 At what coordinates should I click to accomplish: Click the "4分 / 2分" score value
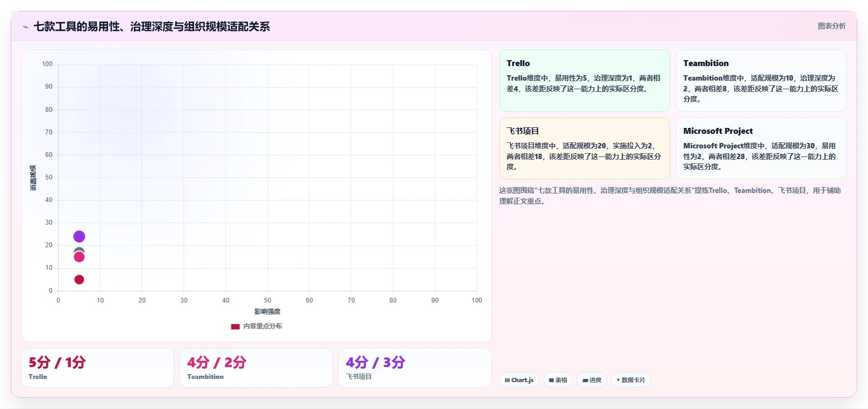(217, 362)
